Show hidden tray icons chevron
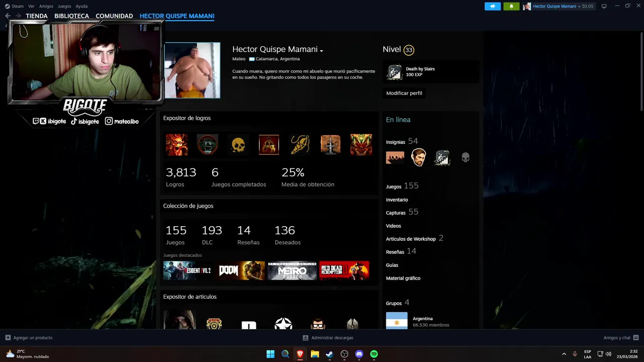The image size is (644, 362). [564, 354]
